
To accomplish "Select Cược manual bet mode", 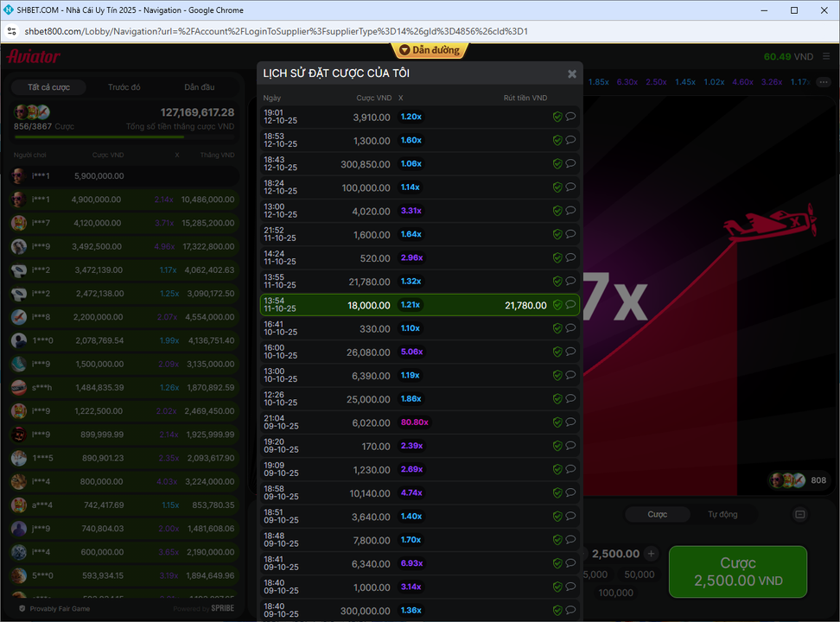I will tap(658, 515).
